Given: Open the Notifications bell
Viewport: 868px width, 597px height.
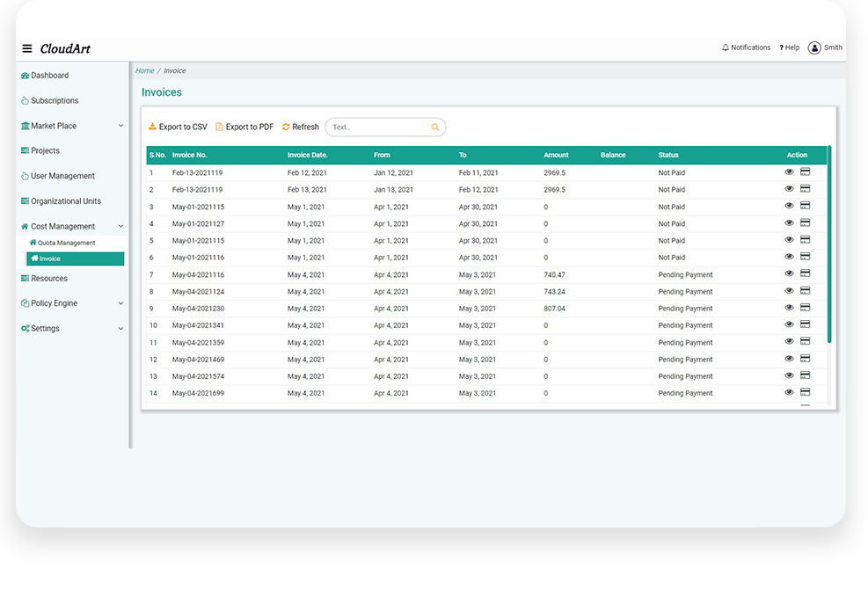Looking at the screenshot, I should tap(726, 47).
